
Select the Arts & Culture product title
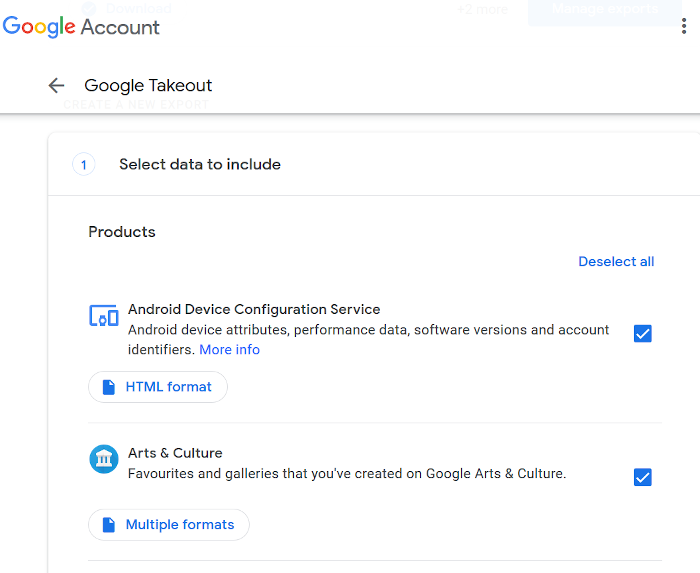(175, 453)
